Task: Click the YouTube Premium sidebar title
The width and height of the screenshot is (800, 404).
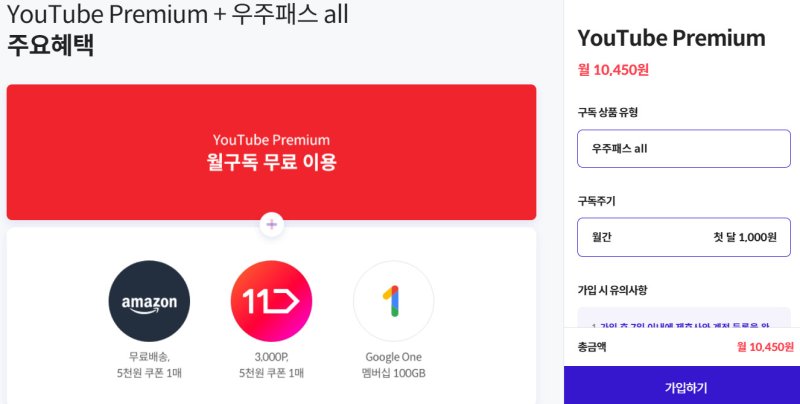Action: click(x=671, y=38)
